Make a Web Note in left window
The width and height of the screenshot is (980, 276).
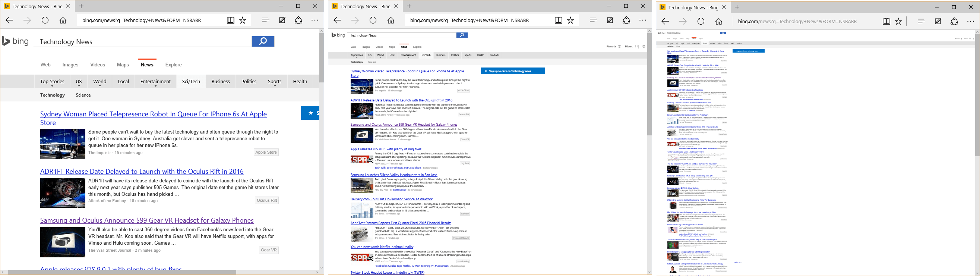282,20
